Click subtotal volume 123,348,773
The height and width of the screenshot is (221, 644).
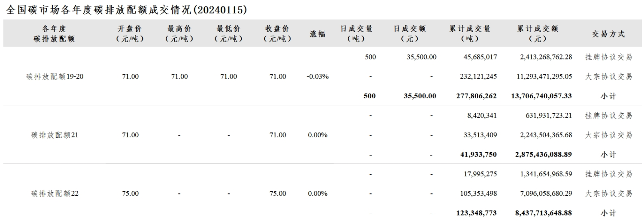pos(477,213)
